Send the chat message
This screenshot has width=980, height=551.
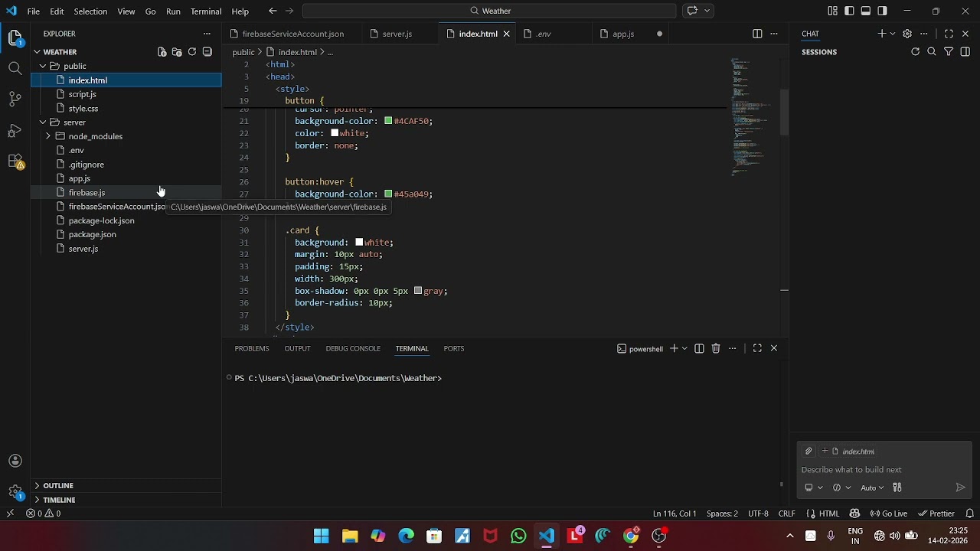961,487
